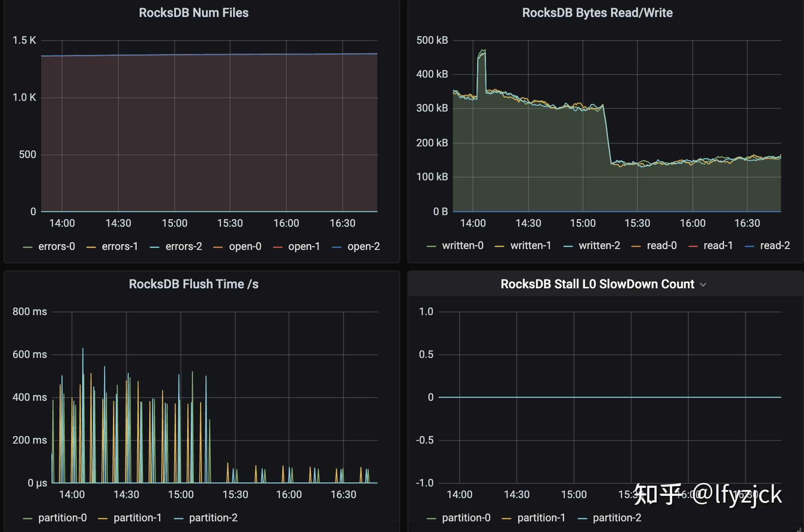Click the RocksDB Stall L0 SlowDown Count title

coord(597,284)
